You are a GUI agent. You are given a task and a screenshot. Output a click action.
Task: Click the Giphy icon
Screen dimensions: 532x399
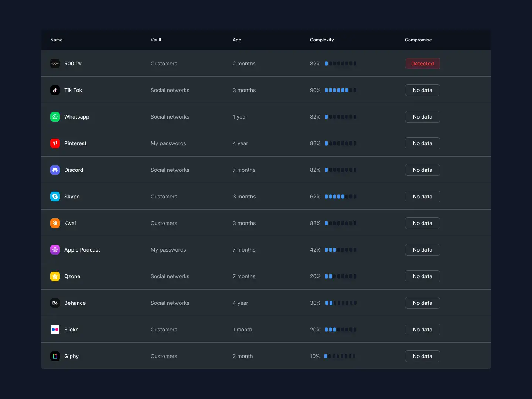click(55, 356)
